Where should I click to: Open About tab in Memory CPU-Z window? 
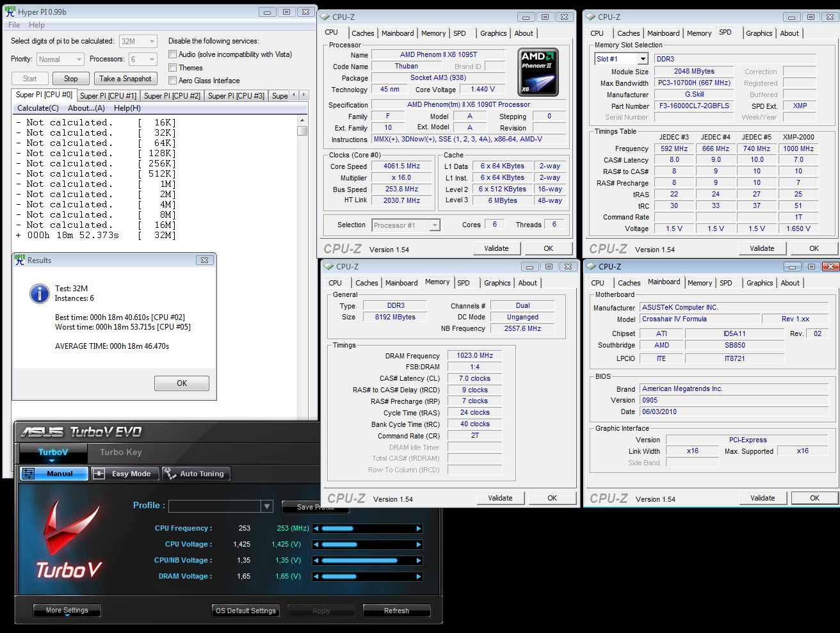coord(528,283)
